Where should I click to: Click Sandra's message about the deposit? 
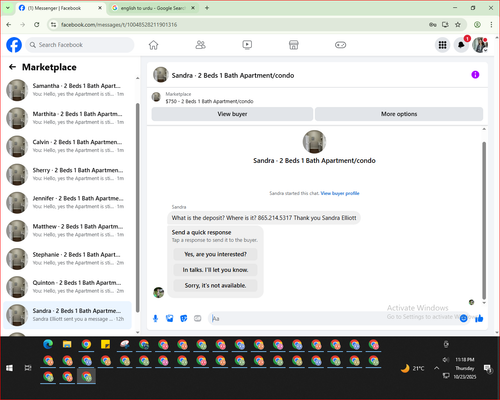coord(264,218)
